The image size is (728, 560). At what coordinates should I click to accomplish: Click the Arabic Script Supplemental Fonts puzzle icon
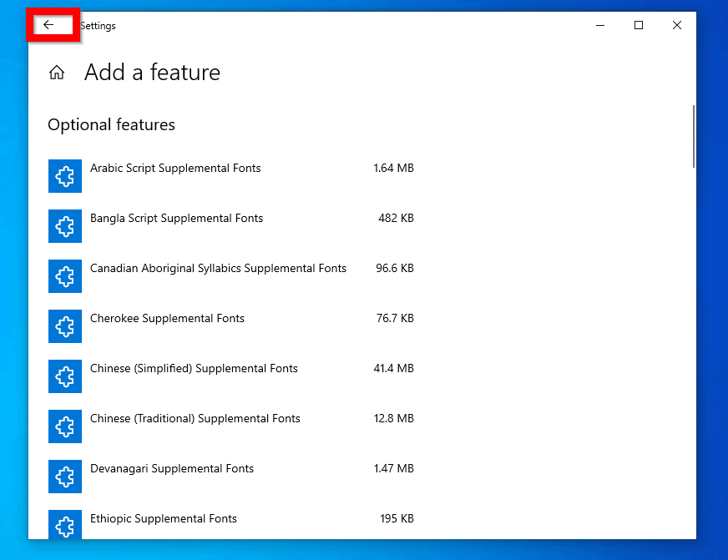point(65,176)
